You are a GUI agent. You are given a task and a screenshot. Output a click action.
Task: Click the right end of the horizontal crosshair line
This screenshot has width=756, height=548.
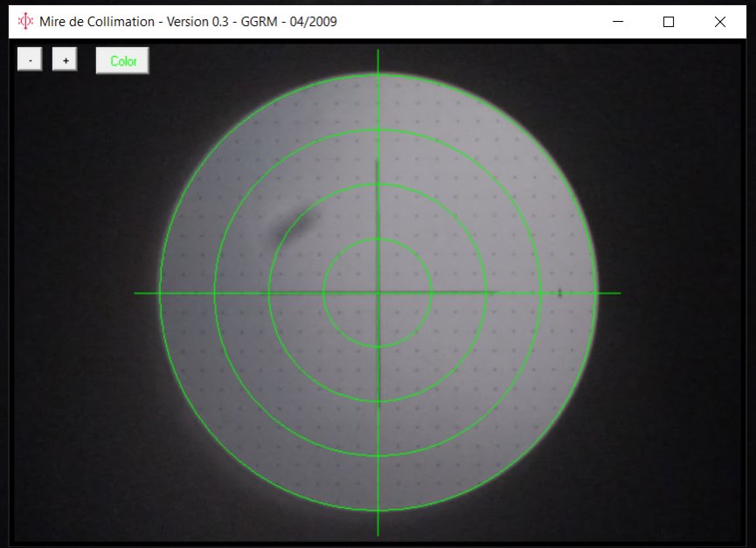click(619, 293)
